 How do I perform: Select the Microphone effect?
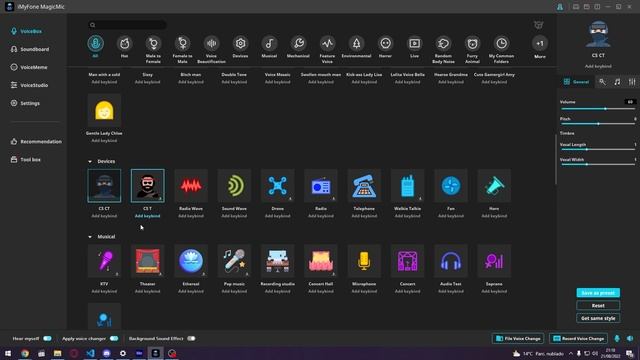[x=364, y=261]
